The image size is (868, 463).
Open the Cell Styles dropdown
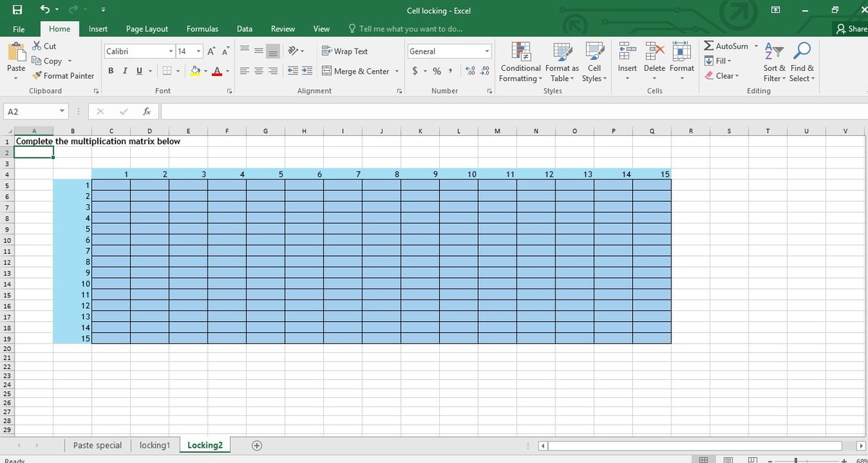click(594, 62)
